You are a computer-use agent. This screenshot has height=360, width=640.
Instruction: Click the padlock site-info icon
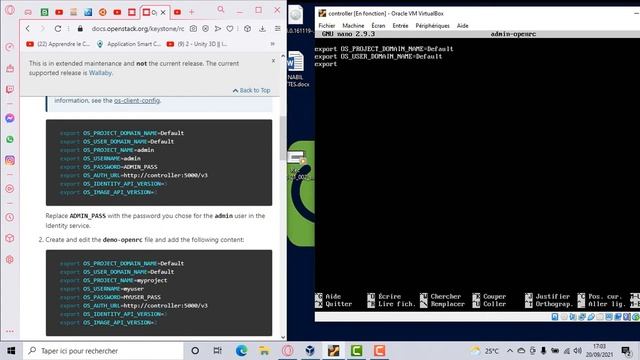(80, 29)
